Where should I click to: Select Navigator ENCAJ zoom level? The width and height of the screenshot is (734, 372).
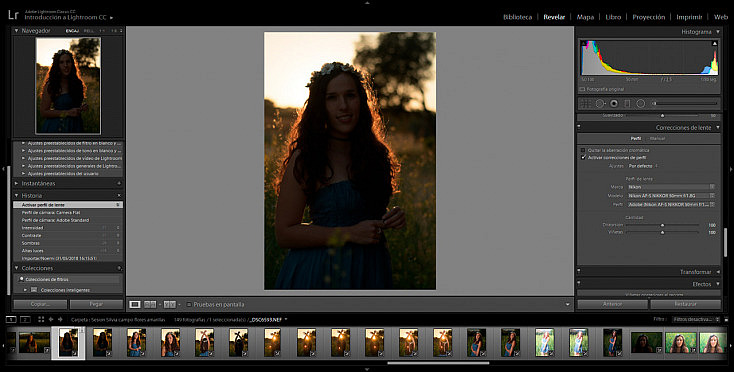coord(72,31)
